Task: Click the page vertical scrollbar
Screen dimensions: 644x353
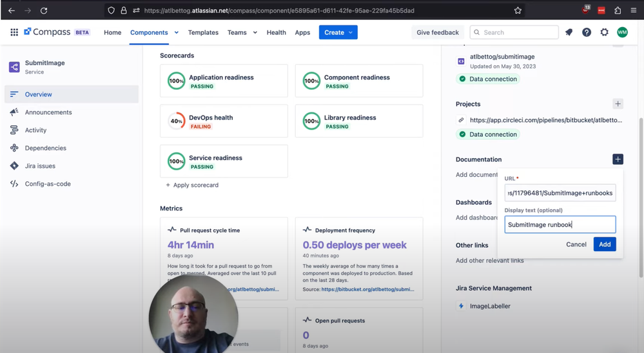Action: [x=641, y=197]
